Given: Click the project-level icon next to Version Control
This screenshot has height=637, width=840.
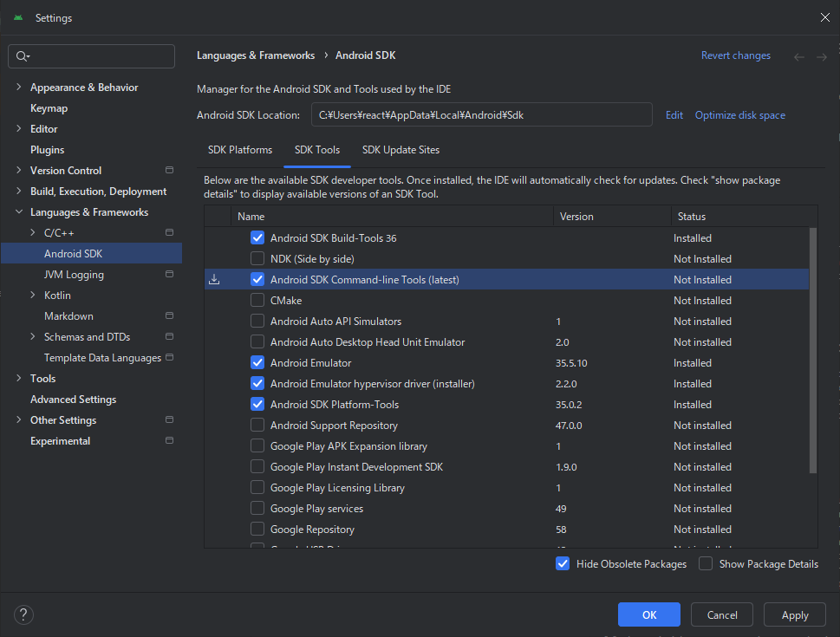Looking at the screenshot, I should tap(169, 171).
